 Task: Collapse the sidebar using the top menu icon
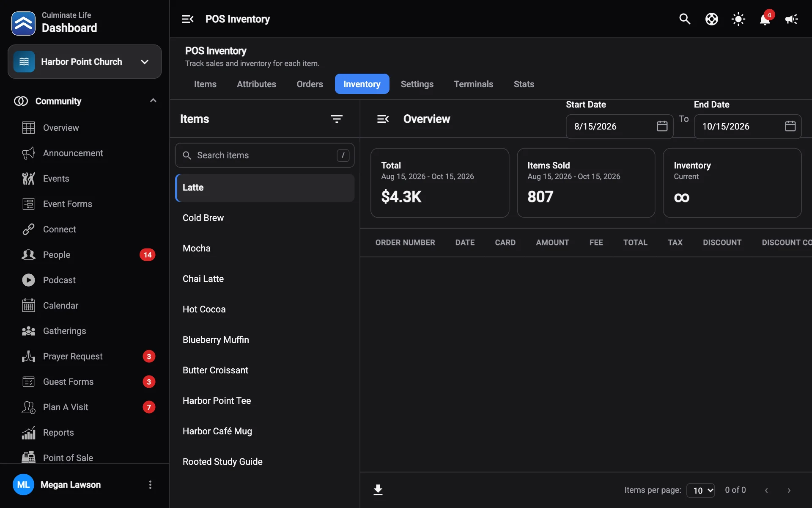187,19
